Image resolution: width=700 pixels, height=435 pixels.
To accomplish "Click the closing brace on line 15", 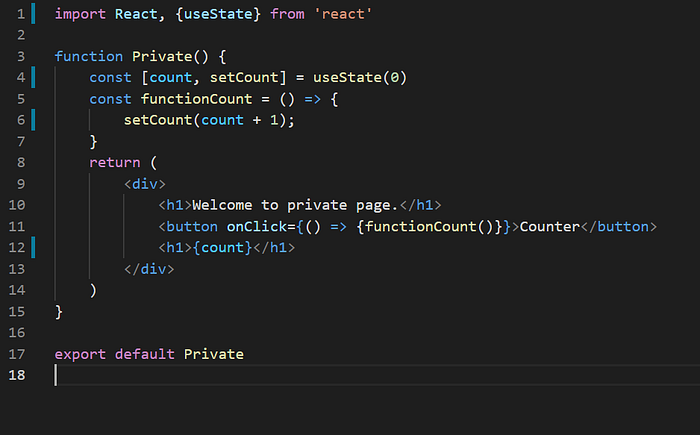I will point(58,312).
